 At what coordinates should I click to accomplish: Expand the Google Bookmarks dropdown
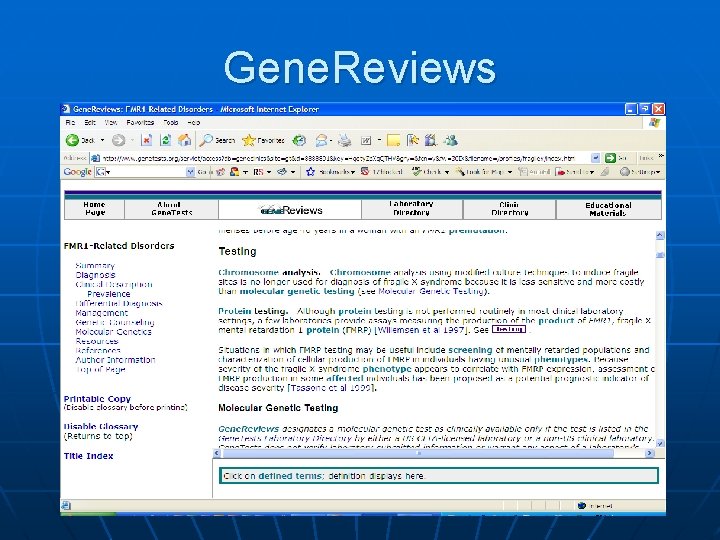coord(353,172)
